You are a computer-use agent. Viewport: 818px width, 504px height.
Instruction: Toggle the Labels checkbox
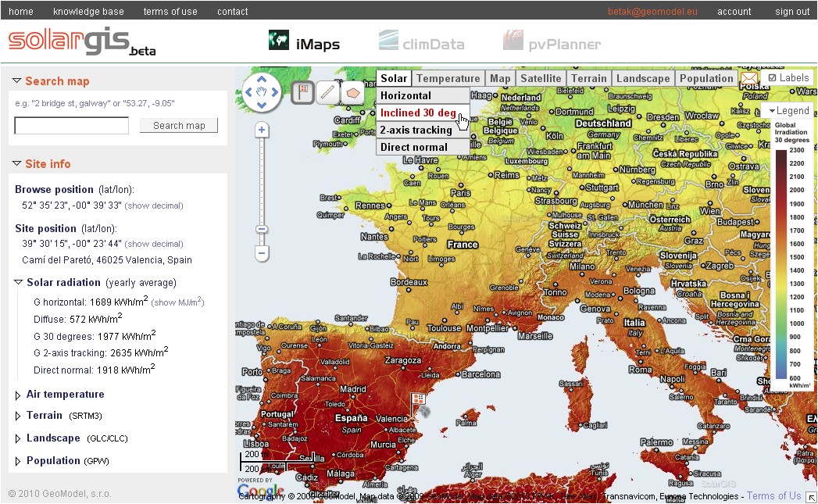772,78
